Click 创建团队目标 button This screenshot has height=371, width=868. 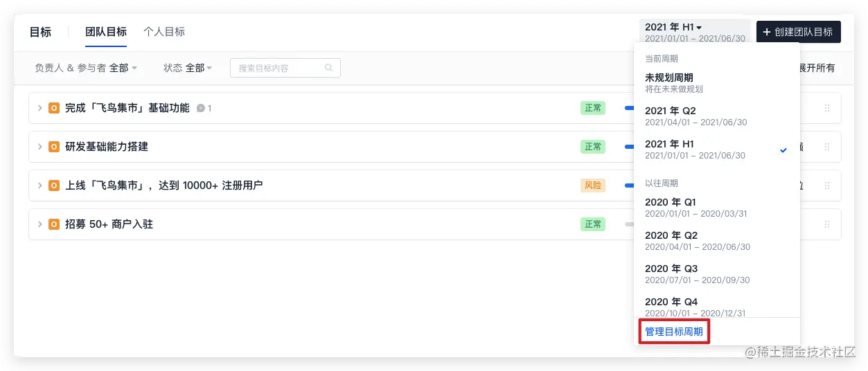point(799,32)
